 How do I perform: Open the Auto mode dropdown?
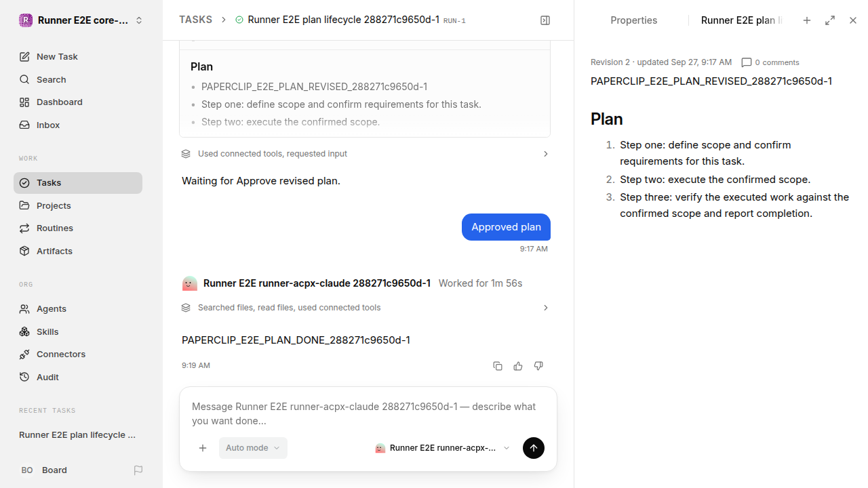(253, 448)
